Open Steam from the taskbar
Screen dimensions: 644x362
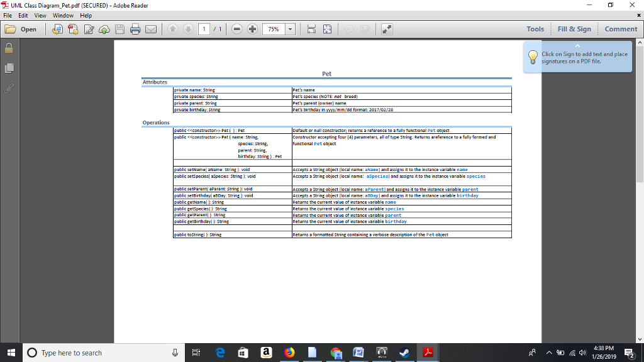(404, 353)
